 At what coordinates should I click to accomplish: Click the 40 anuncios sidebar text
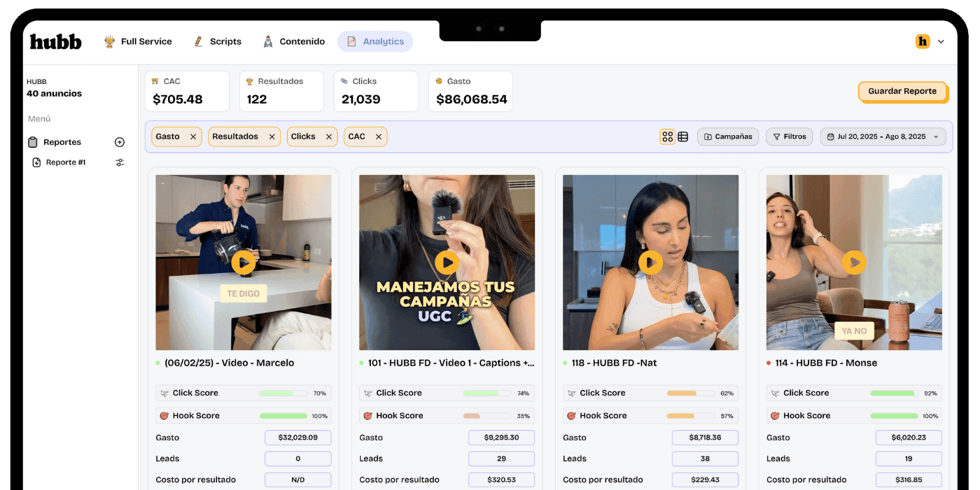(54, 94)
